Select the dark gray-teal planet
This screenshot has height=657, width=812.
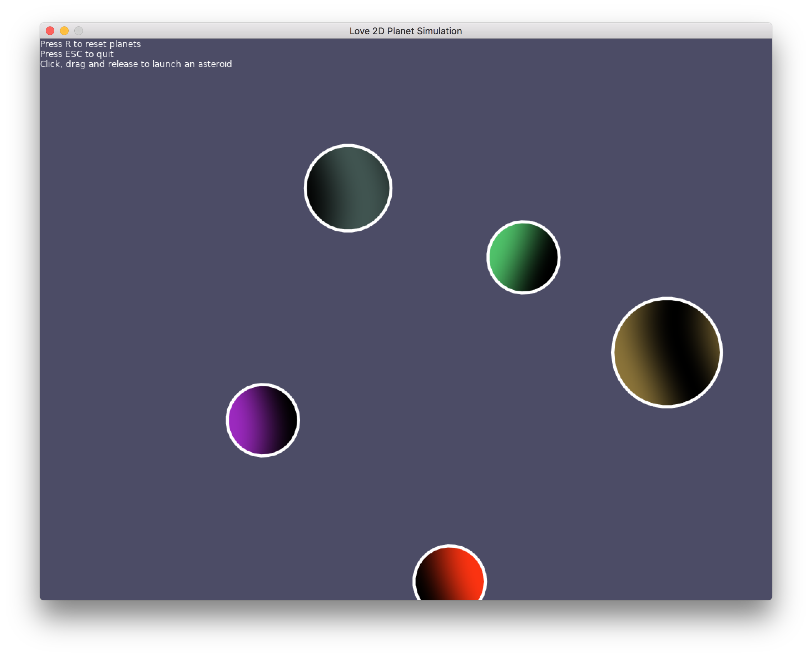tap(348, 188)
